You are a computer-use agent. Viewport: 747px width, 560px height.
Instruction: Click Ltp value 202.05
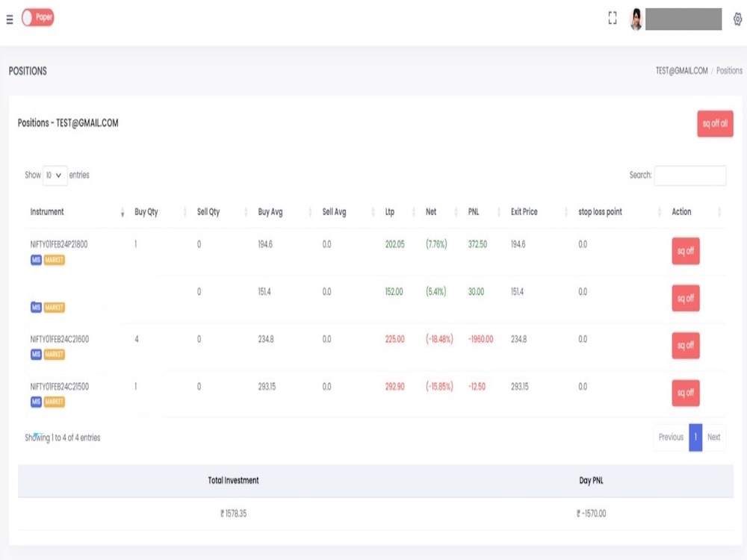(395, 244)
